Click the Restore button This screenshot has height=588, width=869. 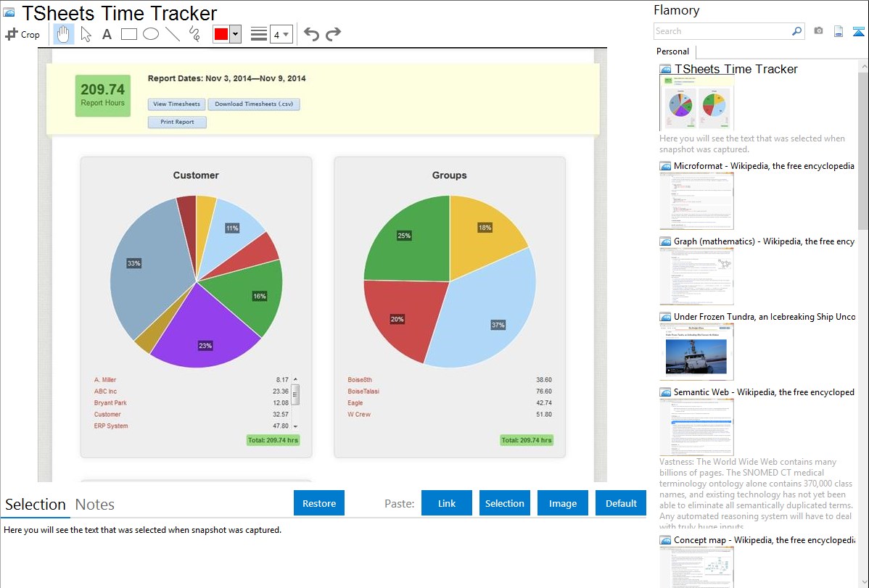coord(319,503)
